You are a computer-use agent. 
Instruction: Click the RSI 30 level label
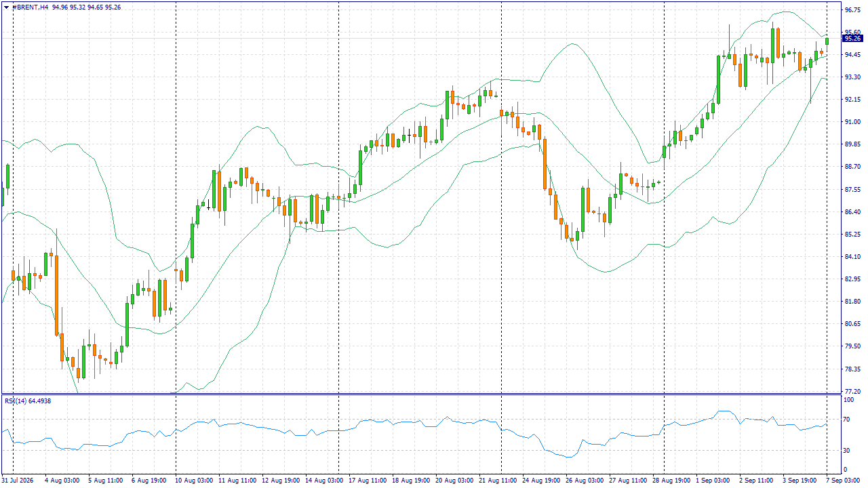[x=847, y=451]
